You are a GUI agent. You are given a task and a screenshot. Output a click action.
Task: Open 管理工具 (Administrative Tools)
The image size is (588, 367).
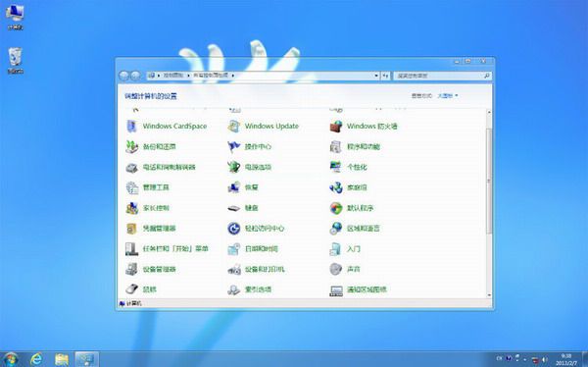coord(147,187)
